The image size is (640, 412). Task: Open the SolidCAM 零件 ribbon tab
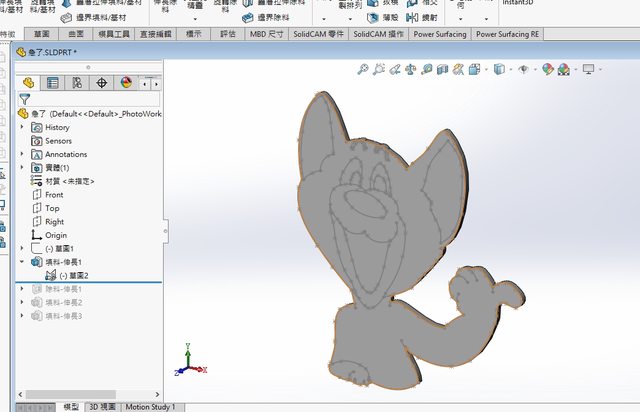point(322,34)
